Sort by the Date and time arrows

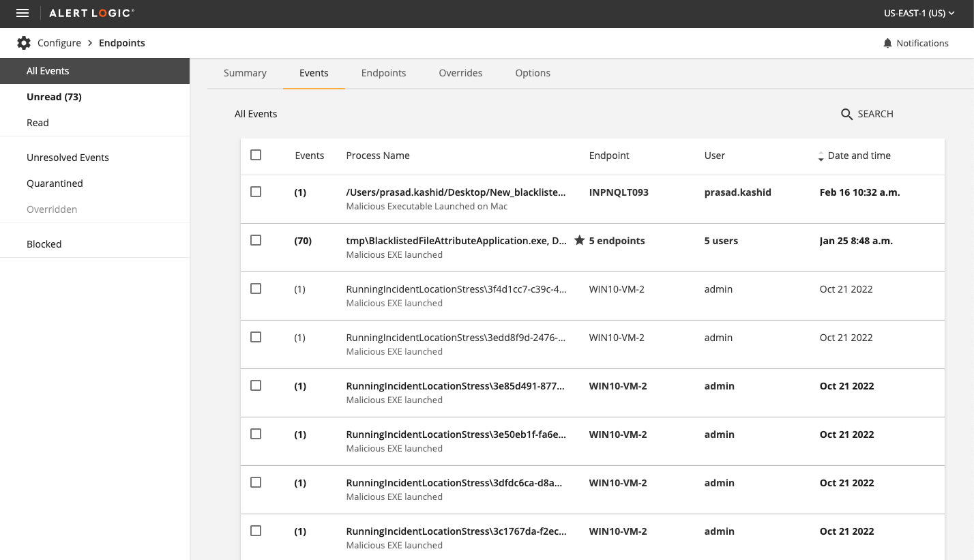coord(821,156)
